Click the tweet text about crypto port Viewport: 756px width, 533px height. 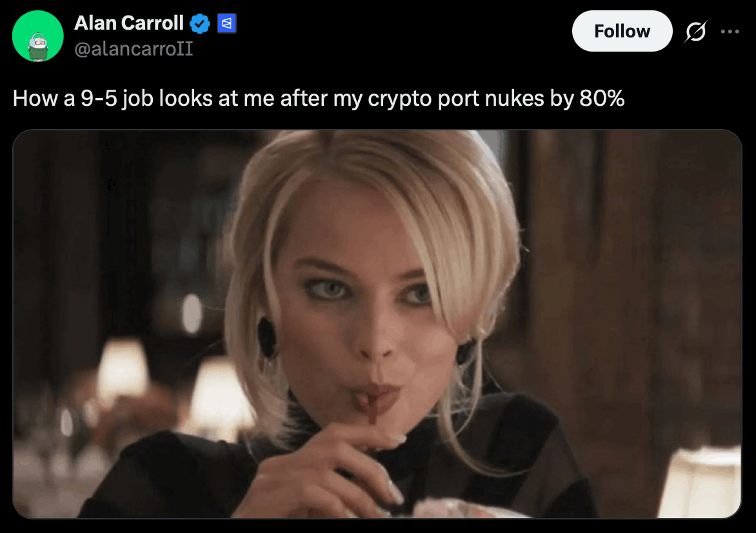pos(319,98)
